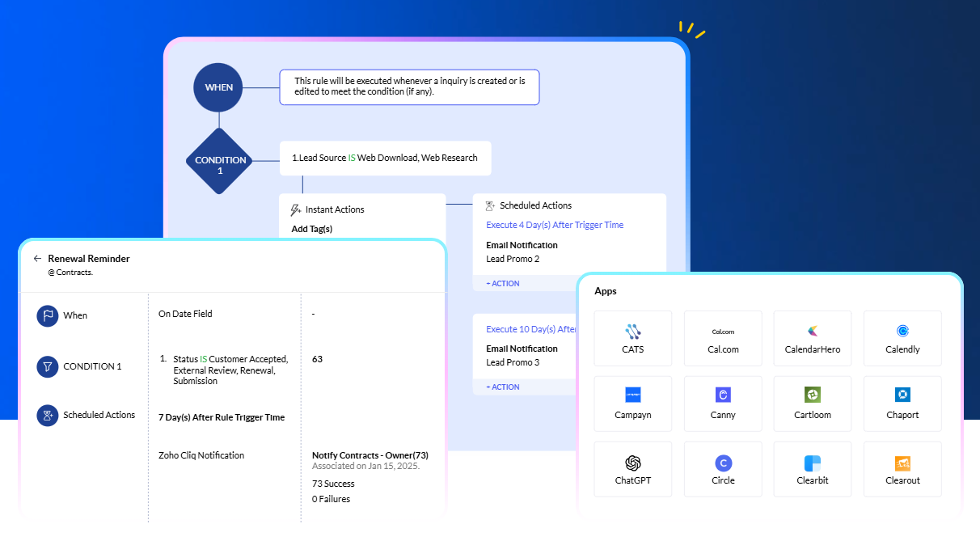Click Zoho Cliq Notification
The height and width of the screenshot is (558, 980).
201,455
